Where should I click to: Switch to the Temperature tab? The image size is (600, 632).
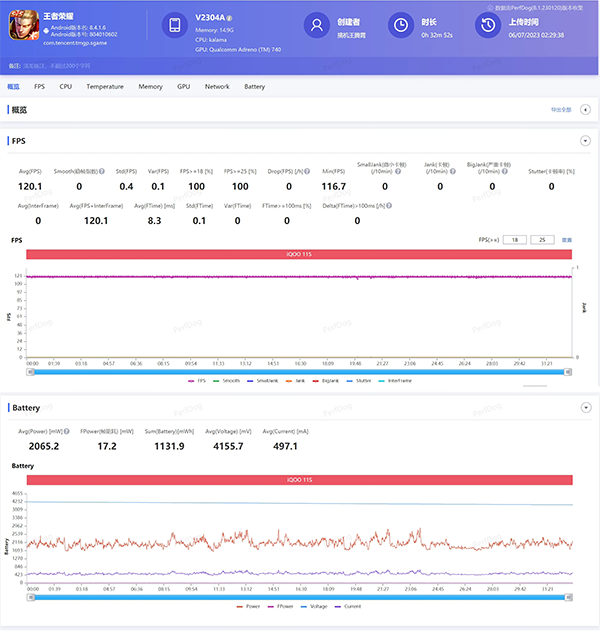tap(105, 87)
